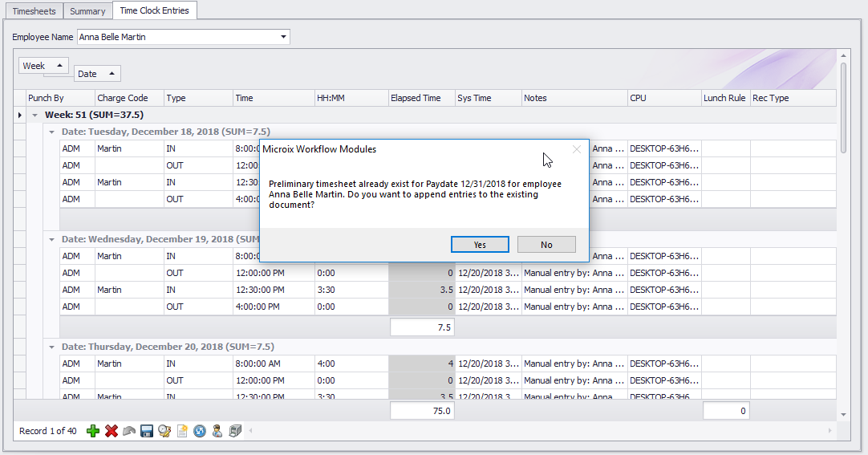
Task: Click the blue circular refresh icon
Action: [x=199, y=431]
